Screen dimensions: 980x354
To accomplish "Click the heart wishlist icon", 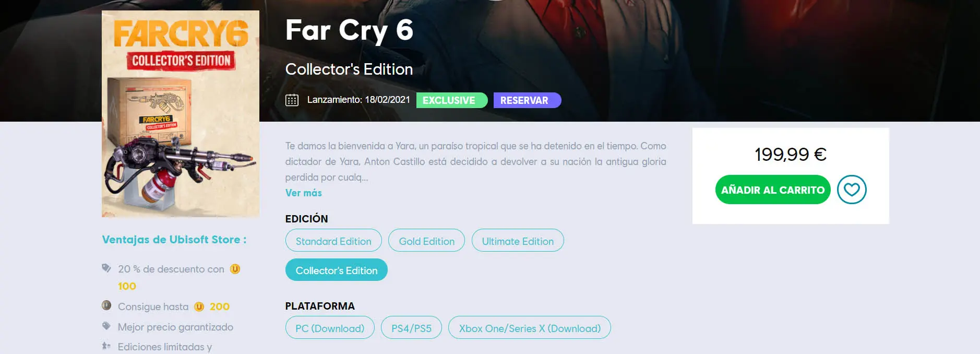I will click(852, 190).
